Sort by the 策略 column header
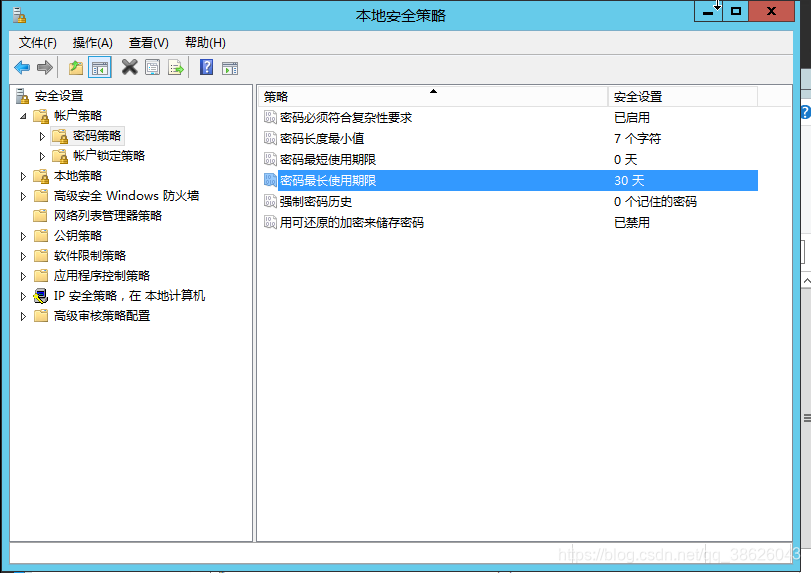The image size is (811, 573). point(433,97)
